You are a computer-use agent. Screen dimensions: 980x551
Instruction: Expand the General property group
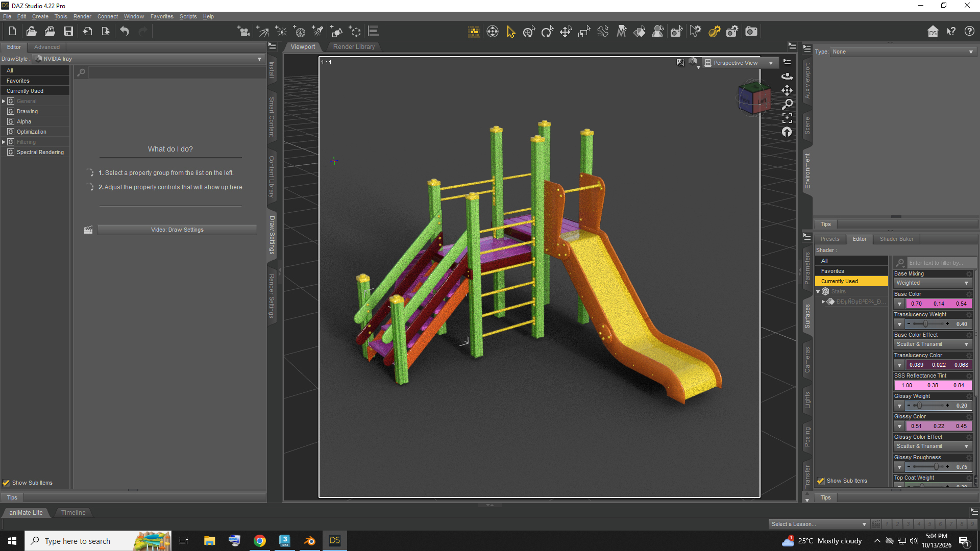coord(4,101)
